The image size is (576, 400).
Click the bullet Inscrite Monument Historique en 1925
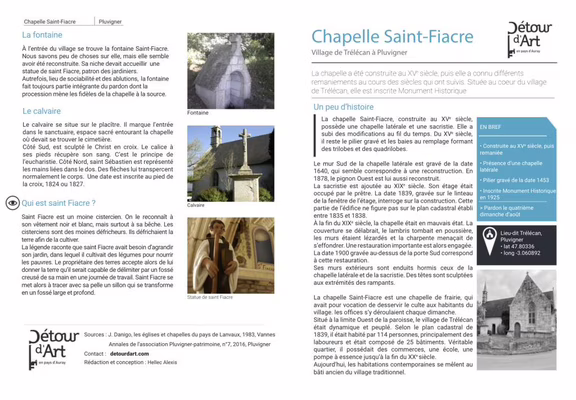click(x=518, y=194)
